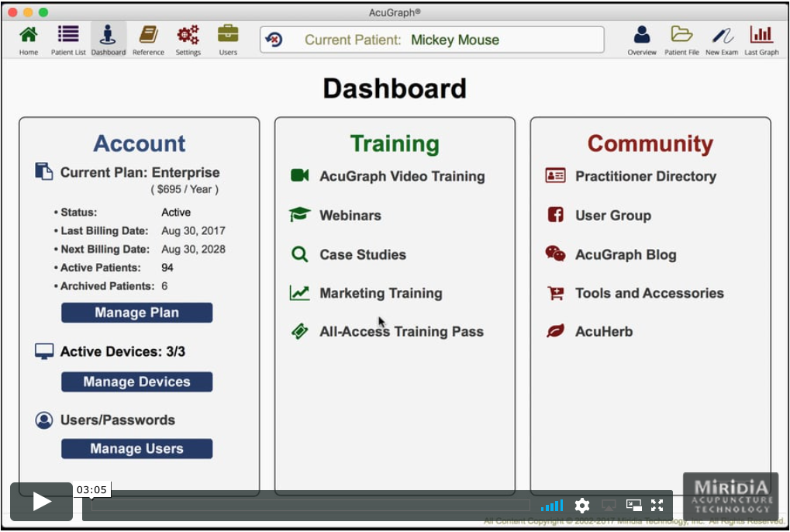790x532 pixels.
Task: Click the Manage Users button
Action: 137,448
